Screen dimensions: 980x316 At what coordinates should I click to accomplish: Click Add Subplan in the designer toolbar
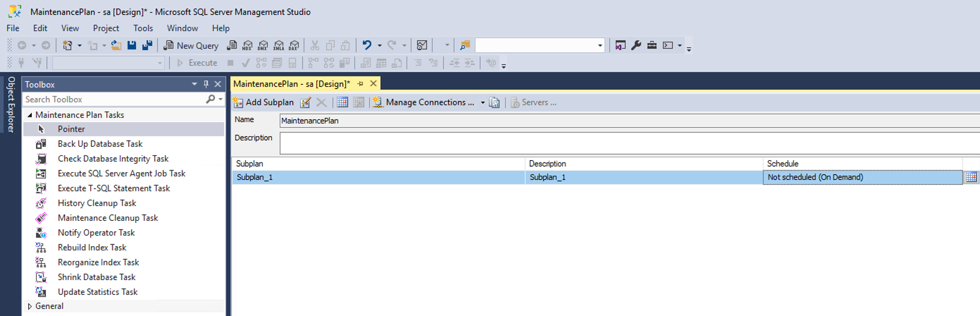[x=263, y=102]
